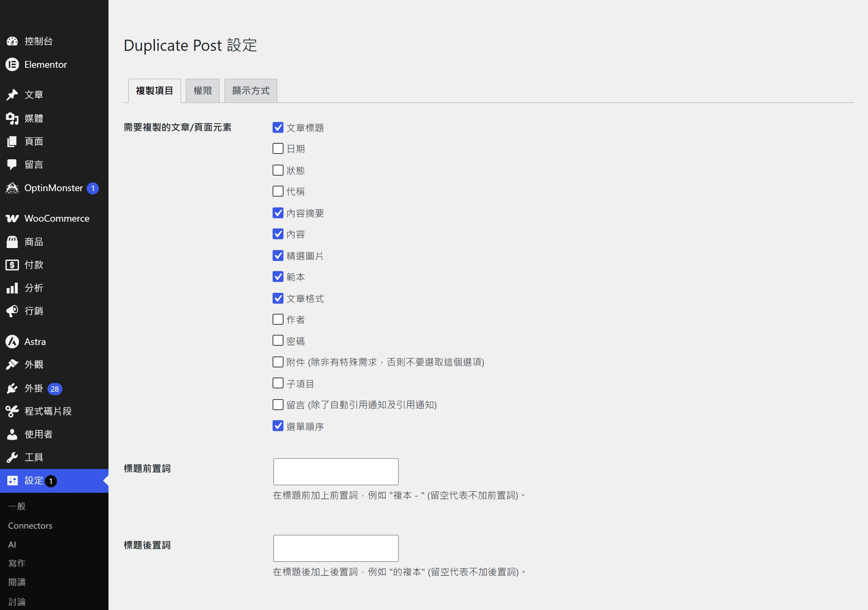Open the 控制台 dashboard icon
Image resolution: width=868 pixels, height=610 pixels.
(x=12, y=41)
